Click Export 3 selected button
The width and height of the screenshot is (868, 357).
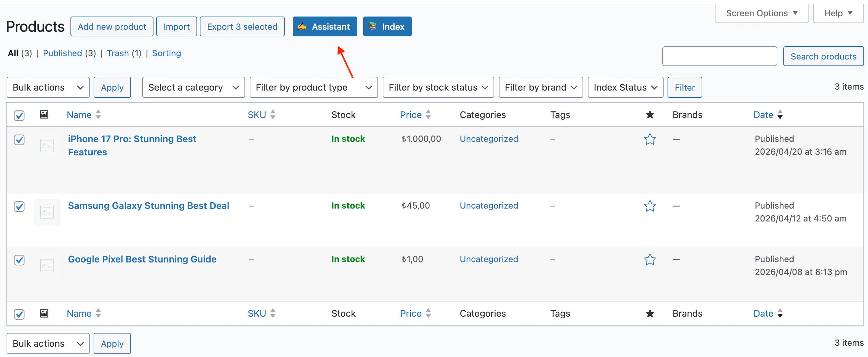[x=242, y=26]
